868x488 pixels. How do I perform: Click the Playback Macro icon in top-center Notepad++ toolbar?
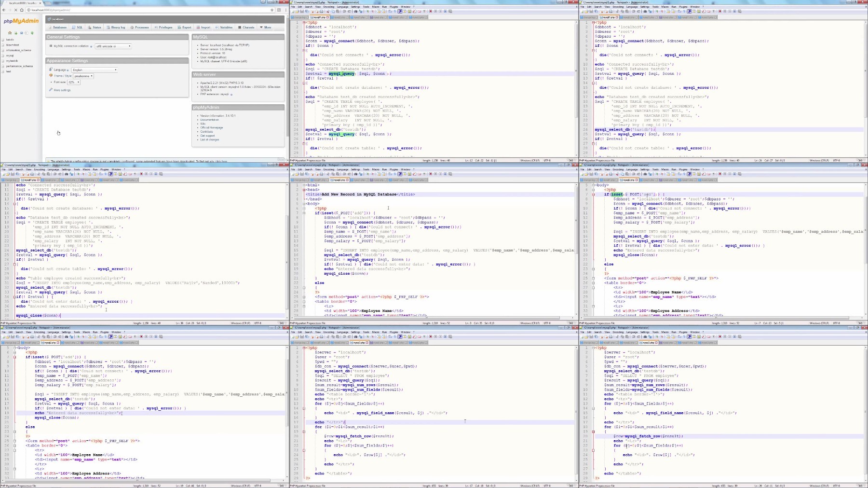click(440, 12)
